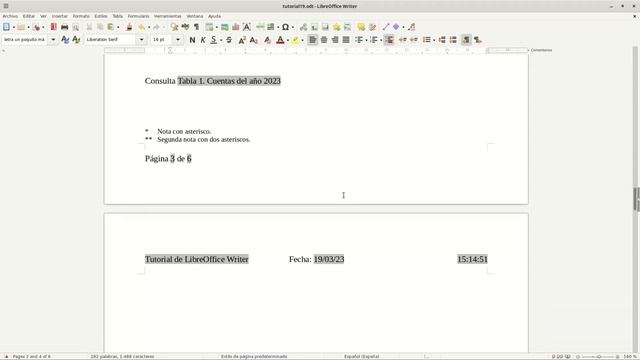Apply the yellow highlighting color
Screen dimensions: 640x360
point(295,40)
